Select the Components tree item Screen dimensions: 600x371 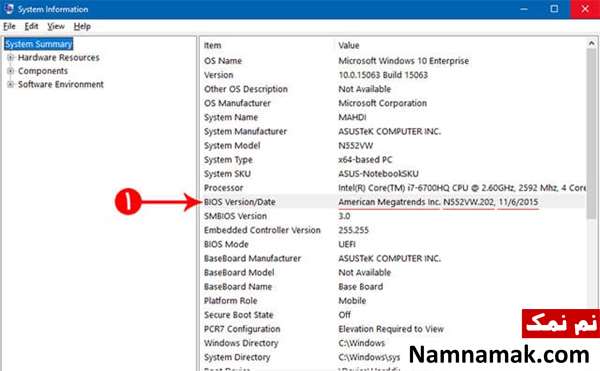point(43,71)
